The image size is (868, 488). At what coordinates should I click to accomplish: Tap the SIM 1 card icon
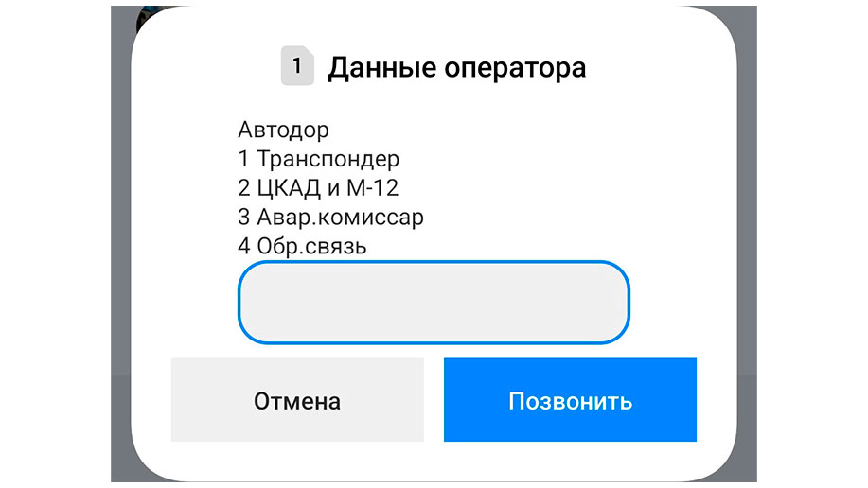(297, 66)
